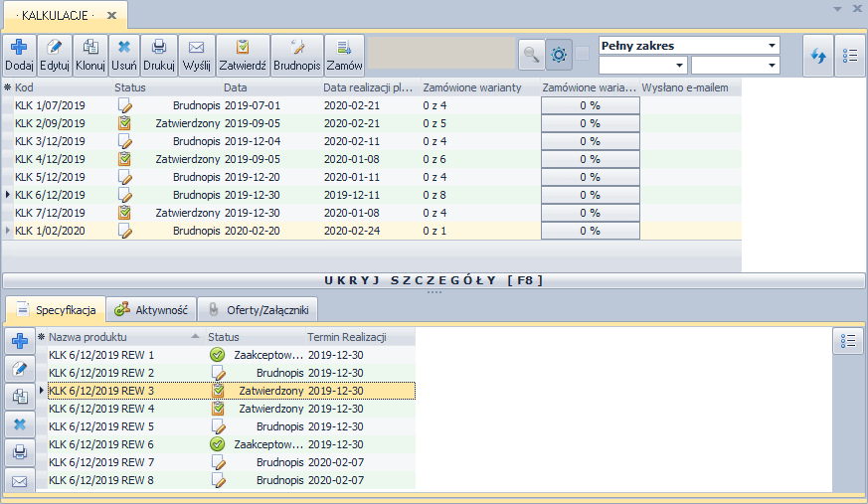This screenshot has width=868, height=504.
Task: Select the KLK 3/12/2019 row
Action: [372, 141]
